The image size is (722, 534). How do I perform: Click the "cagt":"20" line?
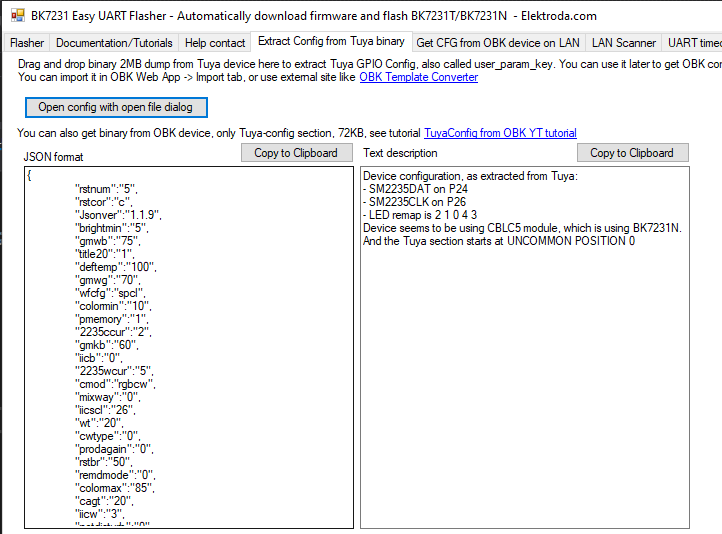104,501
